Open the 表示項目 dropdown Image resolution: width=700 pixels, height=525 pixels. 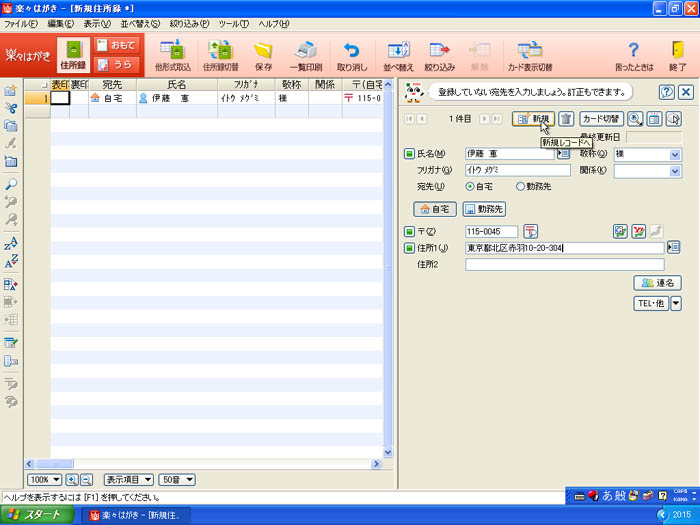click(x=129, y=480)
